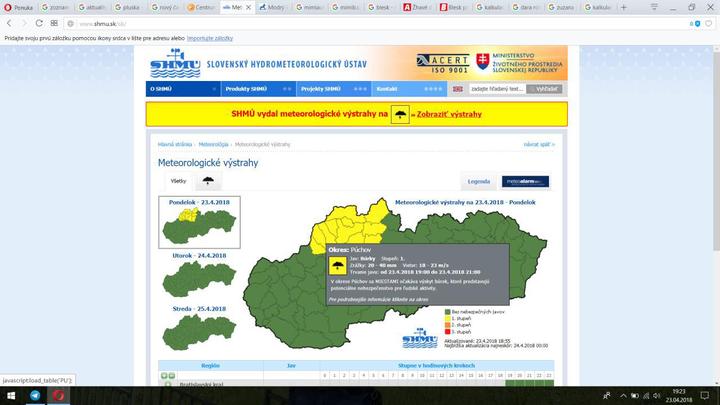720x405 pixels.
Task: Open the meteoalarm logo link
Action: point(527,181)
